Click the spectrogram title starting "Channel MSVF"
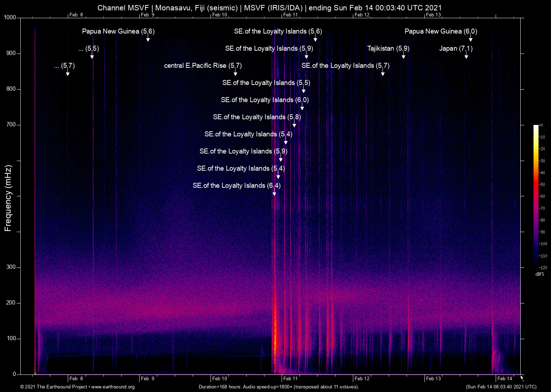The height and width of the screenshot is (392, 551). [x=269, y=7]
